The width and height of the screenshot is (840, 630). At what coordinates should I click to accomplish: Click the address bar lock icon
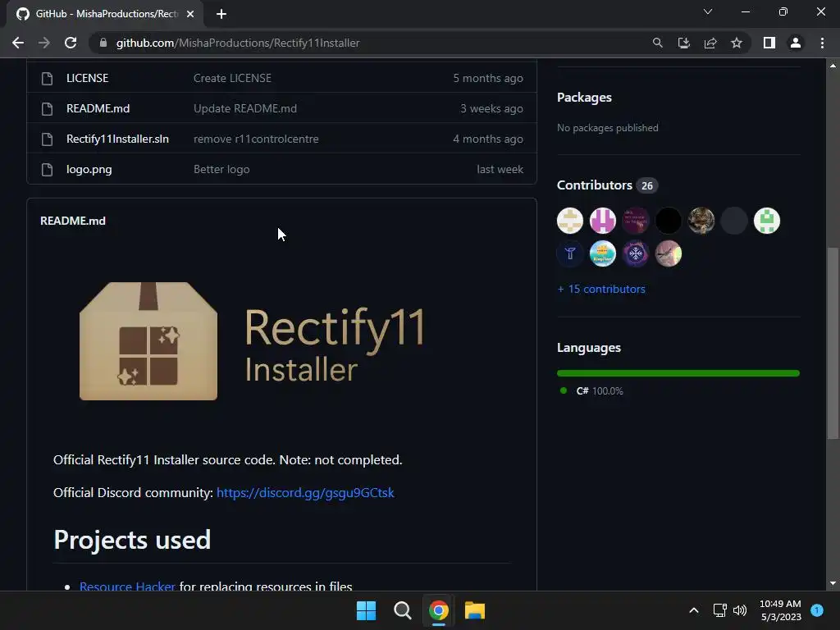(103, 43)
